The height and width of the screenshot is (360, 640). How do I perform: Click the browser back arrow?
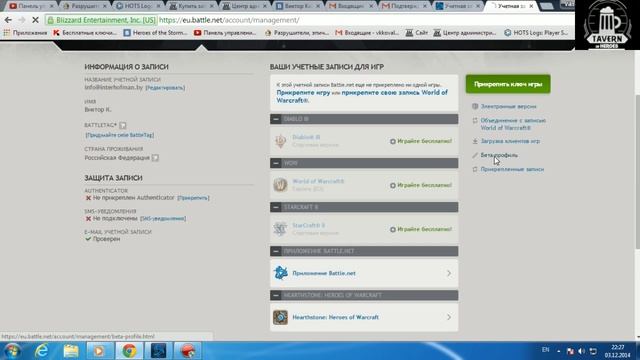pos(8,20)
